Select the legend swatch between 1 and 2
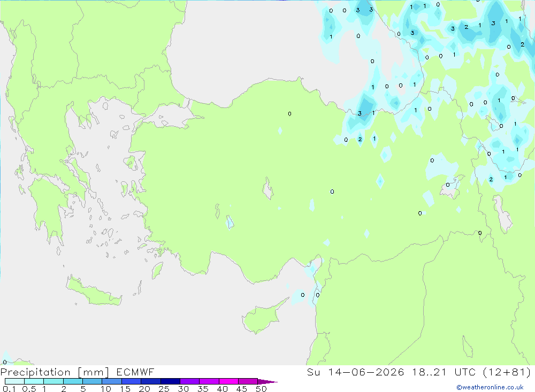The width and height of the screenshot is (535, 392). [x=53, y=381]
